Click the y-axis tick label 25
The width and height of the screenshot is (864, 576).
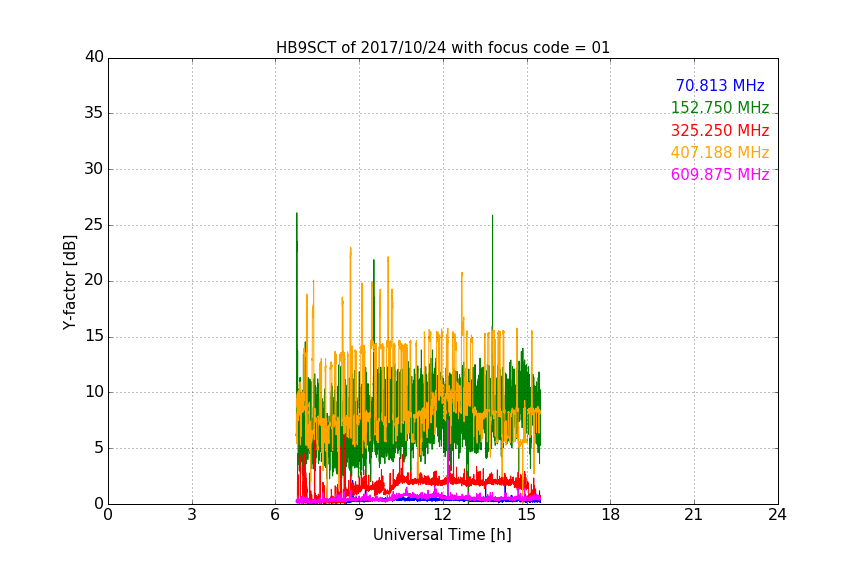(94, 225)
